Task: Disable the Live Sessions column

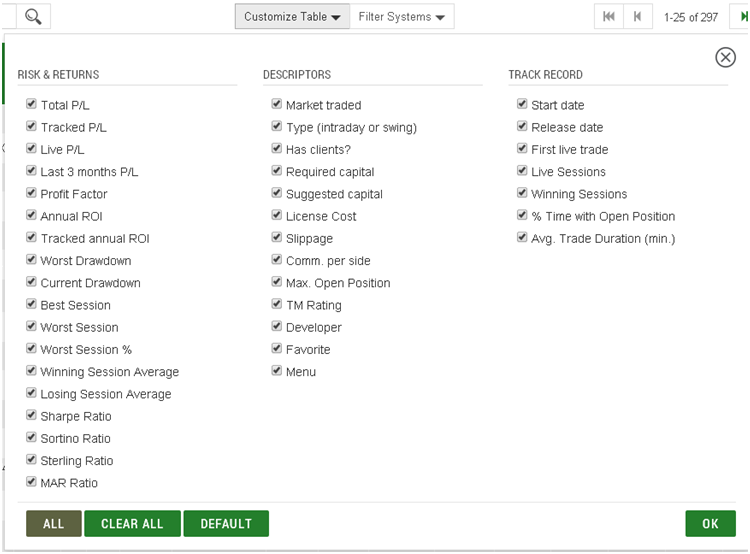Action: pyautogui.click(x=522, y=171)
